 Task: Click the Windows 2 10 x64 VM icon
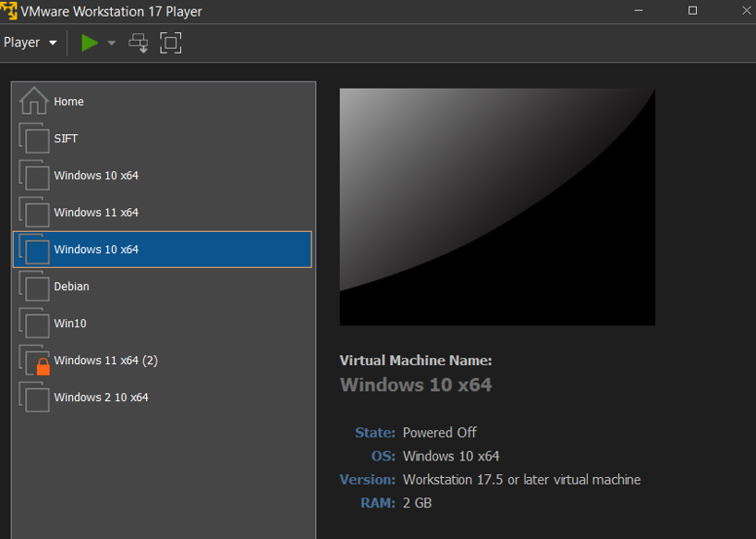(34, 397)
